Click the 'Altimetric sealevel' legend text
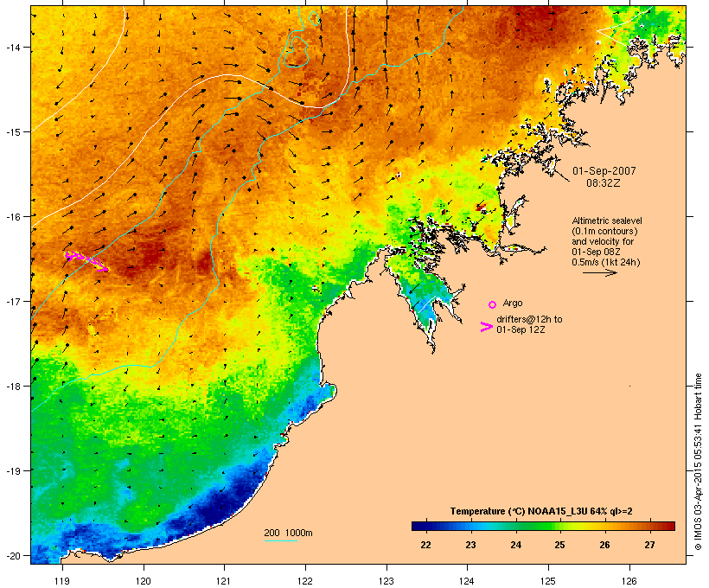The height and width of the screenshot is (588, 709). [x=607, y=220]
